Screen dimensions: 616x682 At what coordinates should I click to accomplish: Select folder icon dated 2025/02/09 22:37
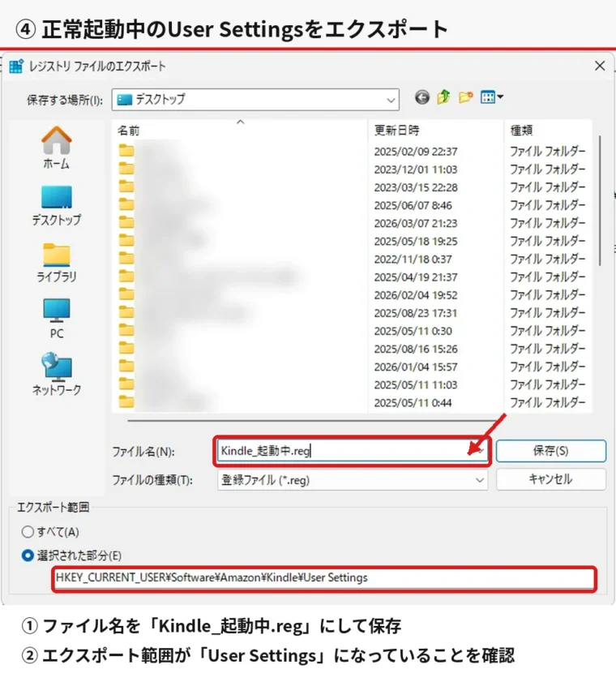(x=126, y=151)
